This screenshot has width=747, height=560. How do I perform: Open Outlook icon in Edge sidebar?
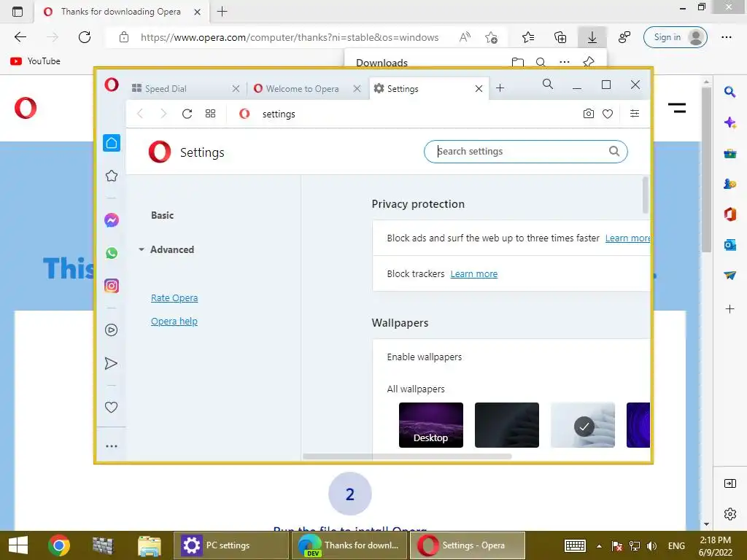pos(729,245)
